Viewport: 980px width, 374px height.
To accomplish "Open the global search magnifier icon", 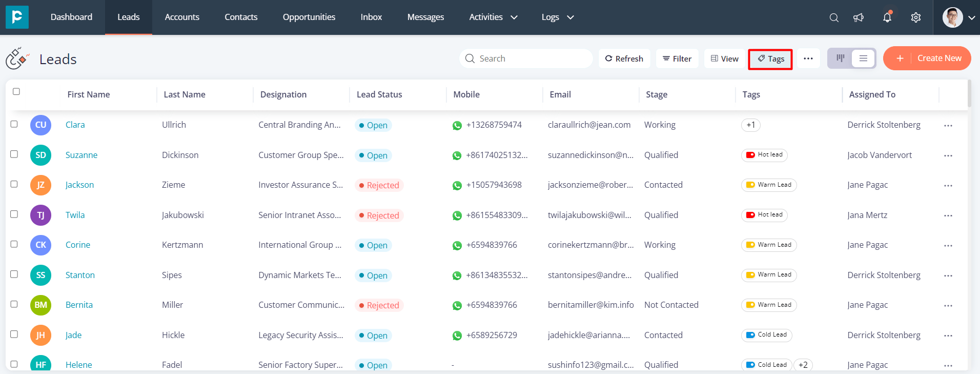I will (x=834, y=17).
